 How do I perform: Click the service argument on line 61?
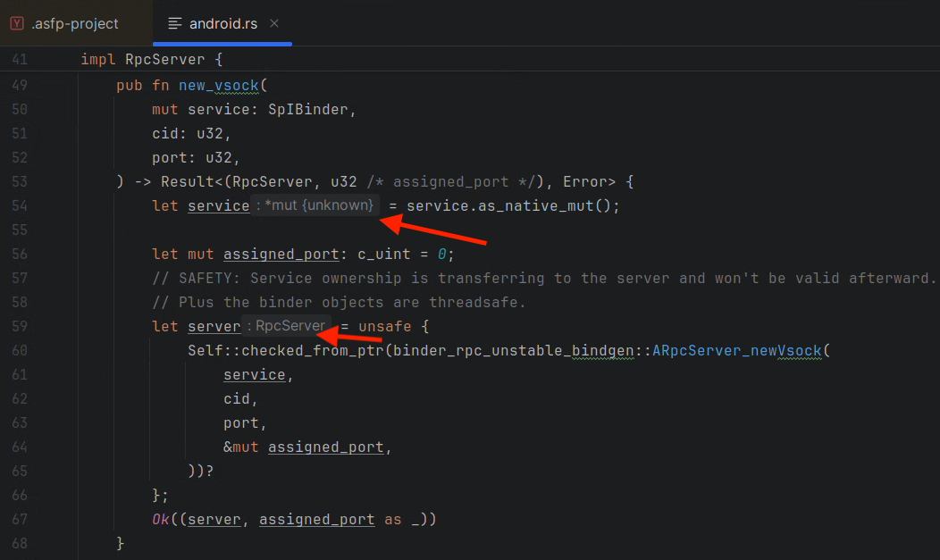(254, 374)
